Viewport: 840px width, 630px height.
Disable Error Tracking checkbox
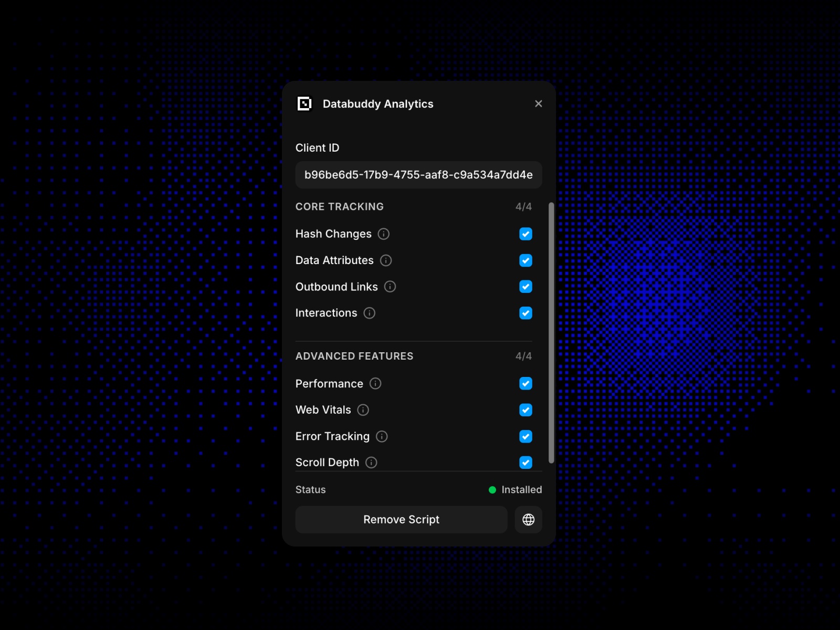click(526, 437)
